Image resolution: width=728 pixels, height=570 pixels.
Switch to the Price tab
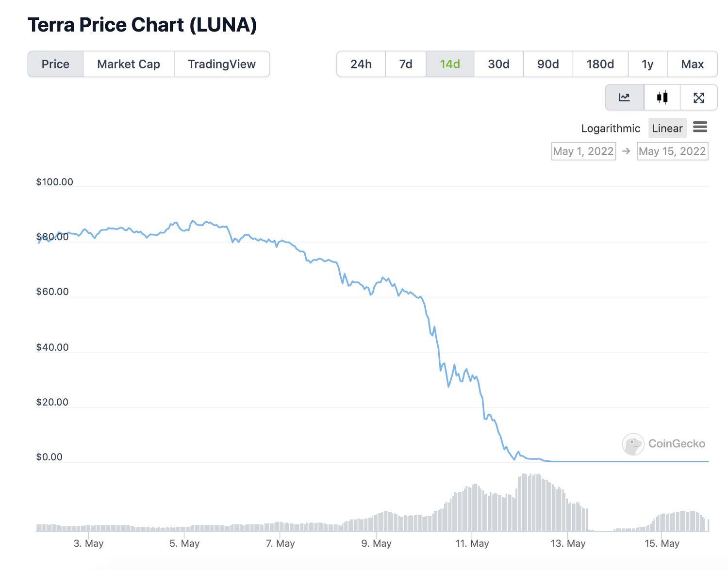tap(55, 64)
